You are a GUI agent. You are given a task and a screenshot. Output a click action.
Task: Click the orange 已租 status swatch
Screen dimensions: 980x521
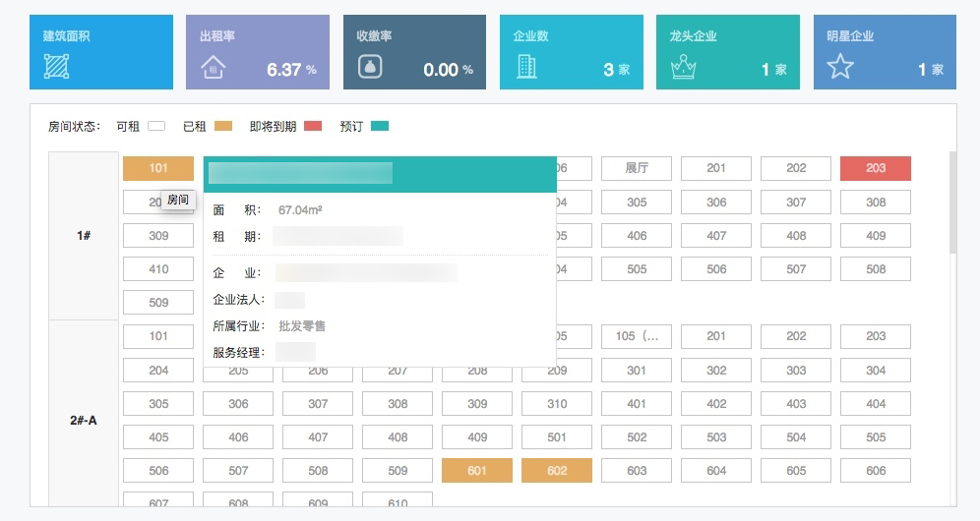click(x=223, y=126)
